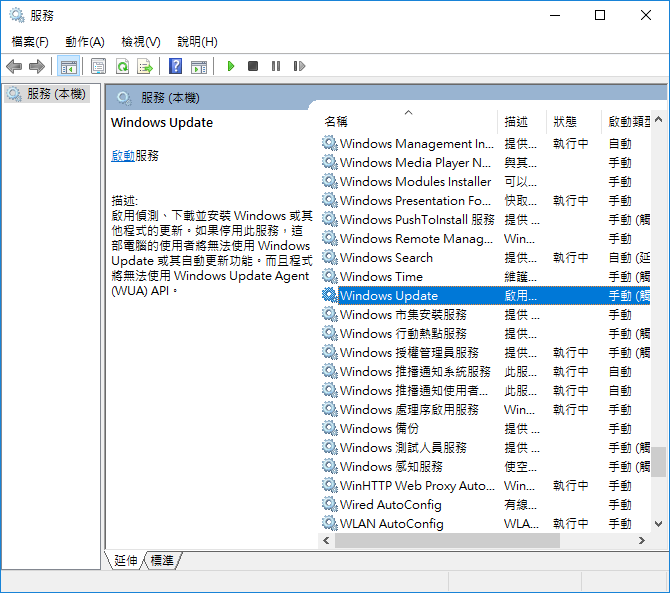Open the Properties toolbar icon

pyautogui.click(x=99, y=66)
